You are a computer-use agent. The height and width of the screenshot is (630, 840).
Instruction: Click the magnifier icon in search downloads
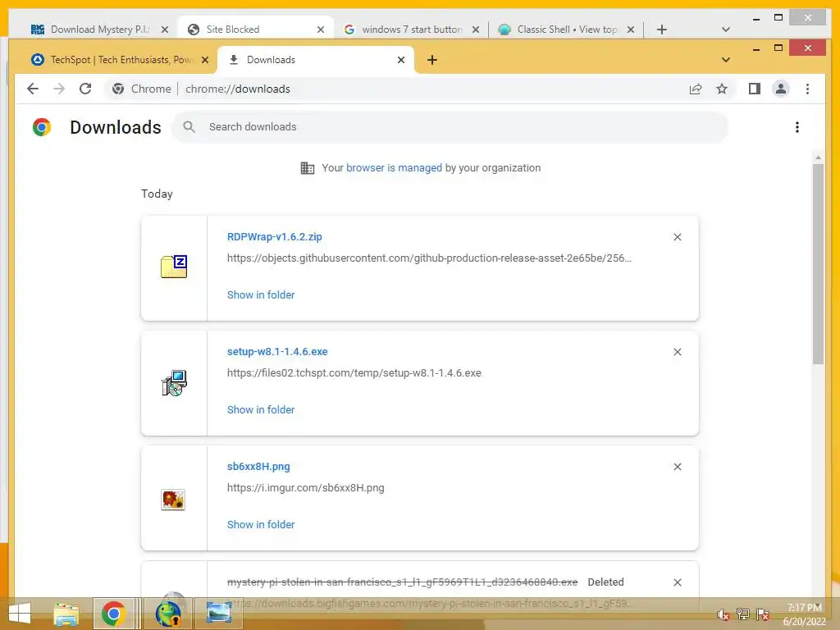click(x=189, y=127)
